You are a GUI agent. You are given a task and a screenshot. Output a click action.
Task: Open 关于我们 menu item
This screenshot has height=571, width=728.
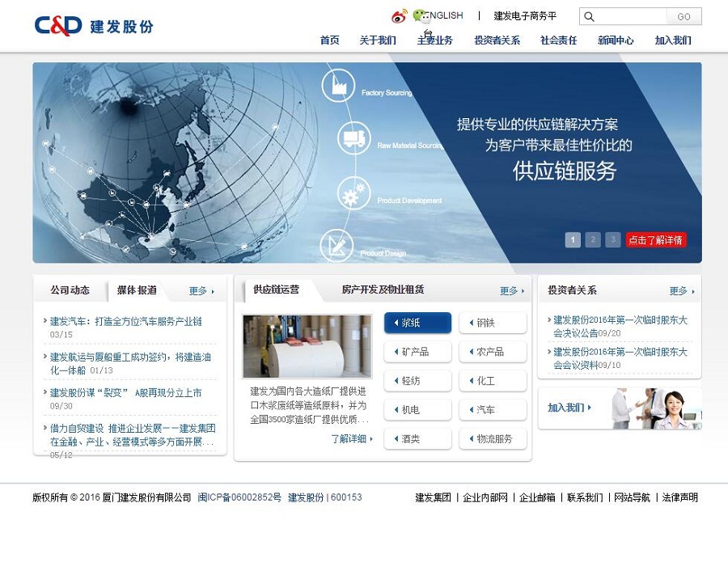coord(378,40)
